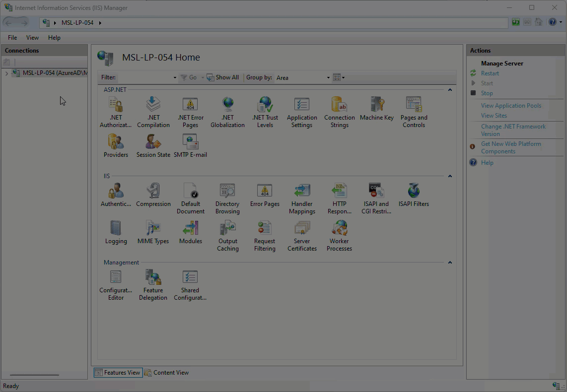Open the View menu
The image size is (567, 392).
click(32, 38)
